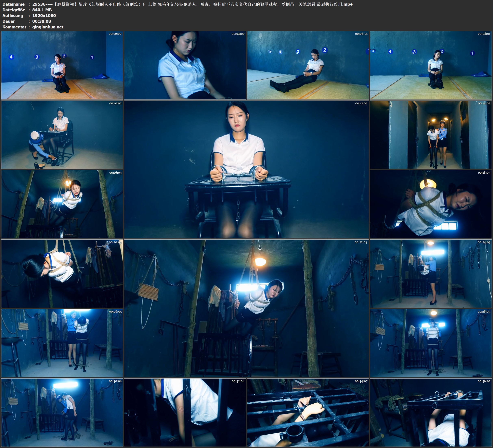Select the large 00:12:02 thumbnail
This screenshot has height=448, width=493.
246,169
